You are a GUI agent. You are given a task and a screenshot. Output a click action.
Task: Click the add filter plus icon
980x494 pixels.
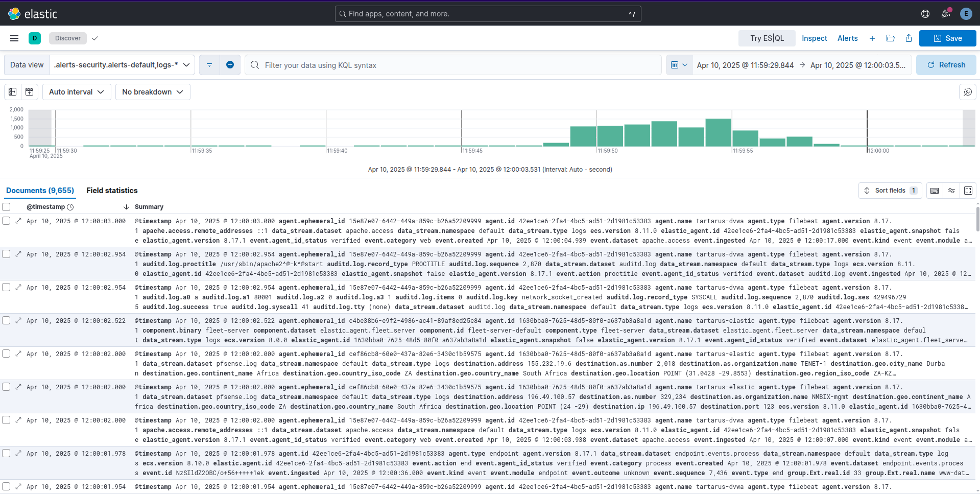230,65
